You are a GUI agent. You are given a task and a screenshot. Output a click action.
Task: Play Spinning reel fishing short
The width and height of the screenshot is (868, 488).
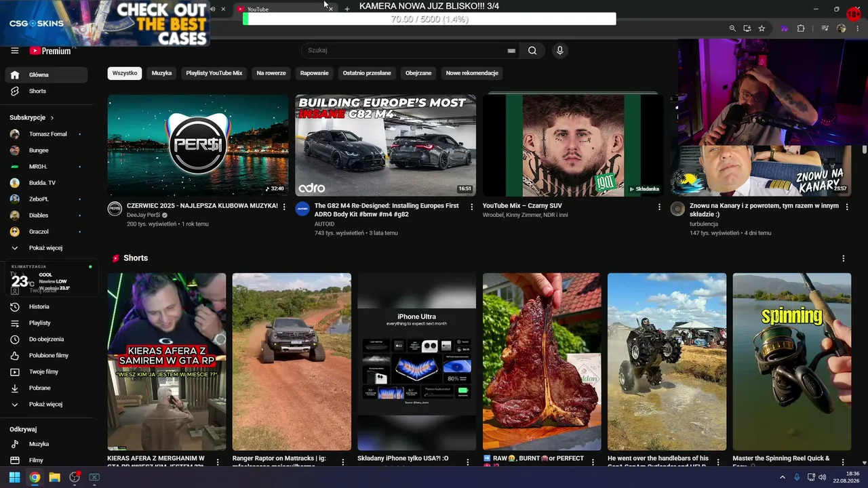coord(792,362)
